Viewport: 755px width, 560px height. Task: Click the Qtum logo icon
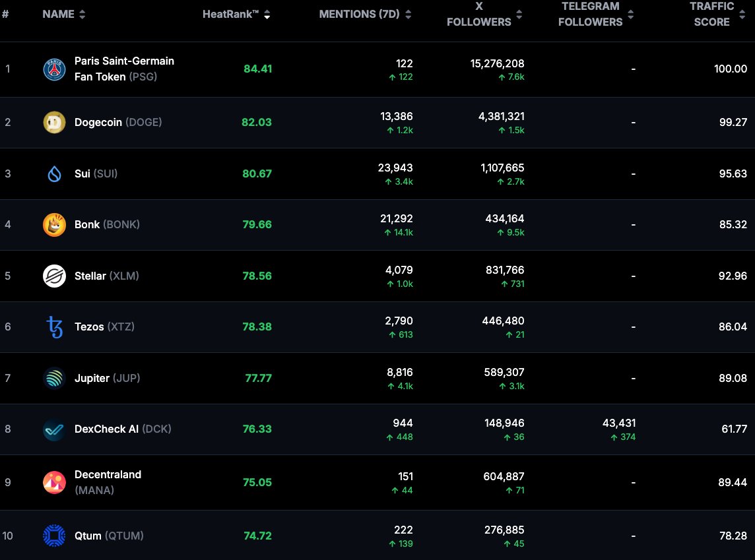coord(54,536)
